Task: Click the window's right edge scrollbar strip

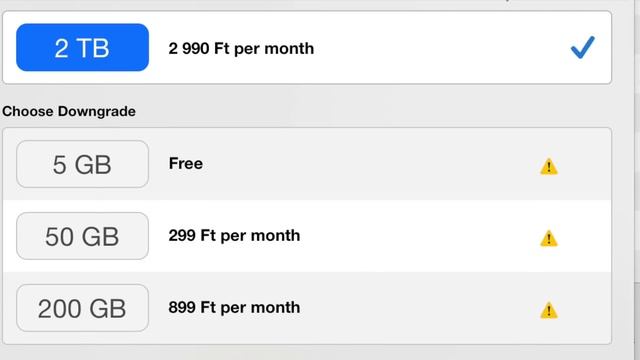Action: [637, 180]
